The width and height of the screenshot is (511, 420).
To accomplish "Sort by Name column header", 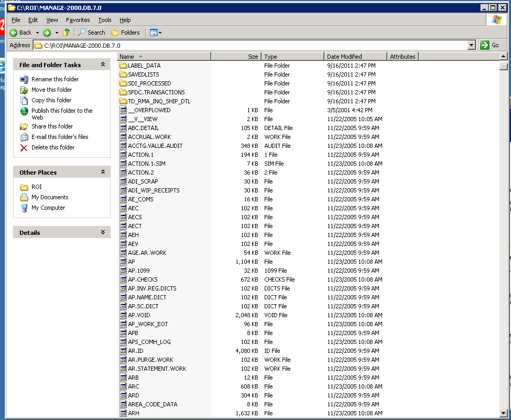I will tap(164, 57).
